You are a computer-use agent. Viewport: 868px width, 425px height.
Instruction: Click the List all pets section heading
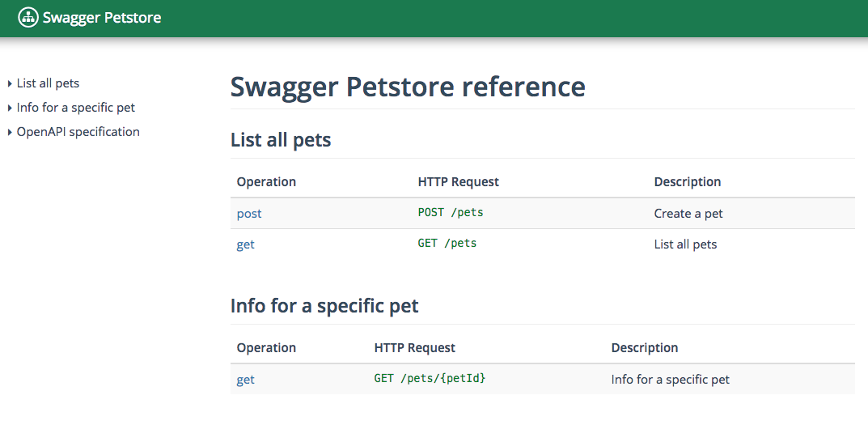(x=281, y=139)
